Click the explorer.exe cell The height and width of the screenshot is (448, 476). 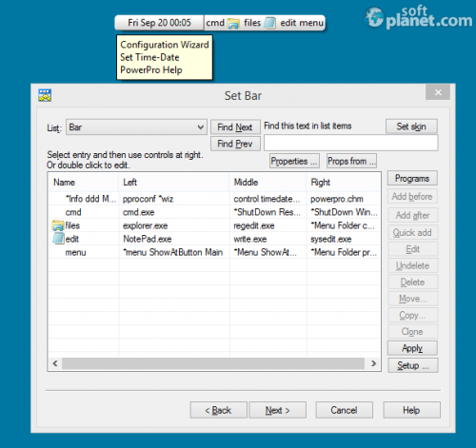coord(146,225)
